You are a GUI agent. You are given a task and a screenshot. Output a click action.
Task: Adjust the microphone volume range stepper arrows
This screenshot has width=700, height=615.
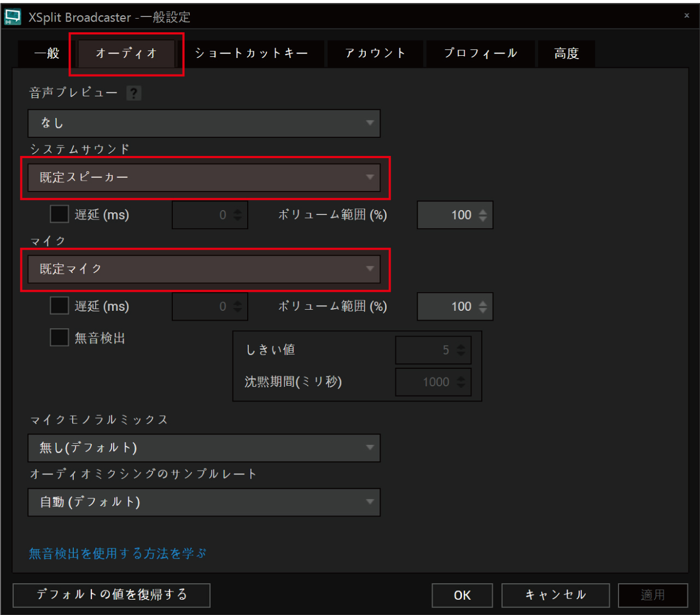point(483,307)
